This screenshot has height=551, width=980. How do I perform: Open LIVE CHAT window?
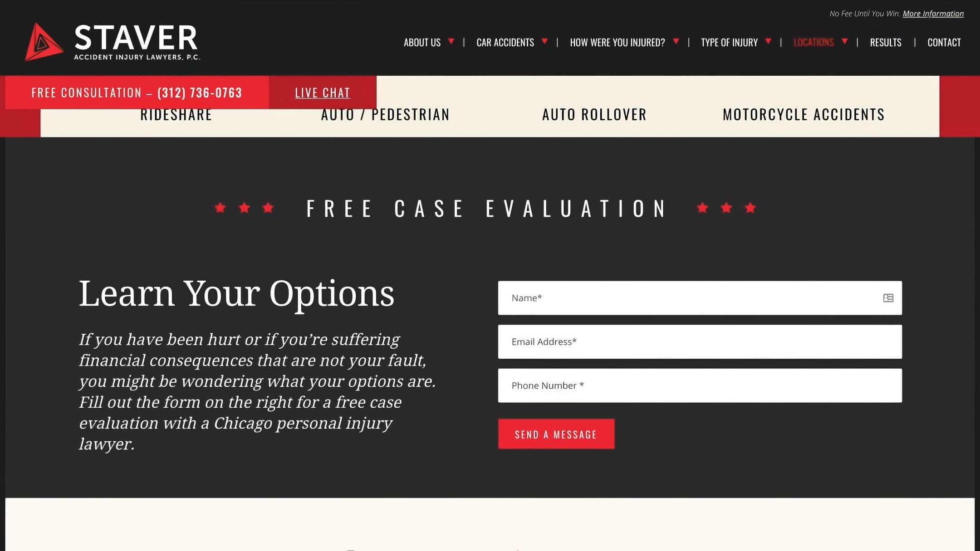(323, 92)
